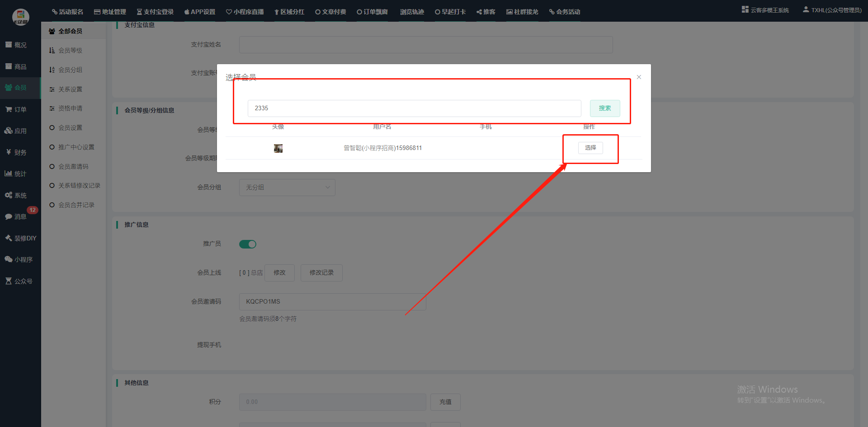
Task: Open 消息 messages with 12 badge
Action: click(9, 216)
